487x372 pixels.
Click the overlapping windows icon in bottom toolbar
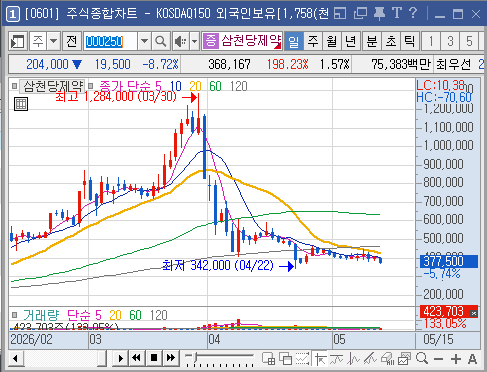click(x=285, y=359)
